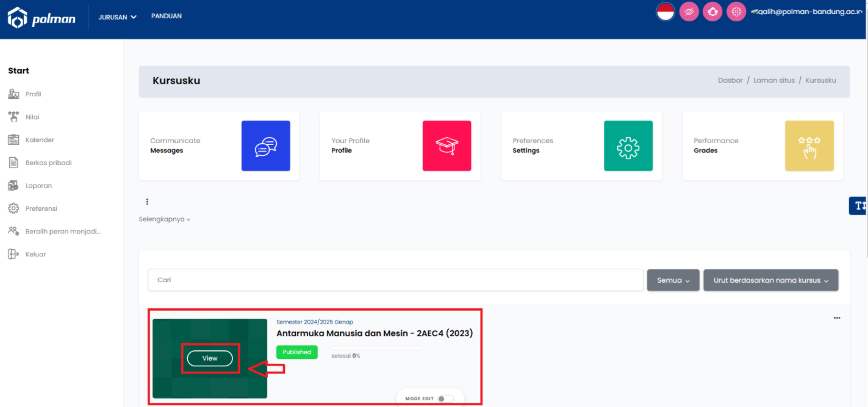The image size is (868, 407).
Task: Open the green Settings gear tile
Action: 628,146
